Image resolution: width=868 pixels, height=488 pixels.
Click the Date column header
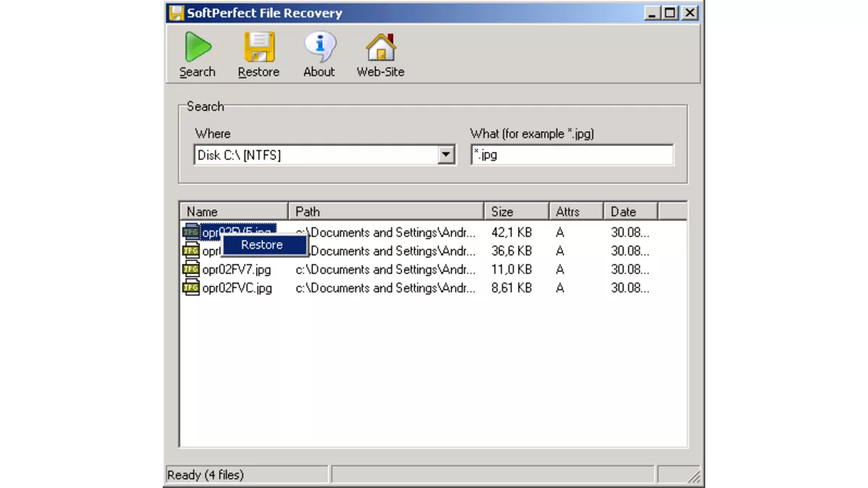(x=630, y=212)
